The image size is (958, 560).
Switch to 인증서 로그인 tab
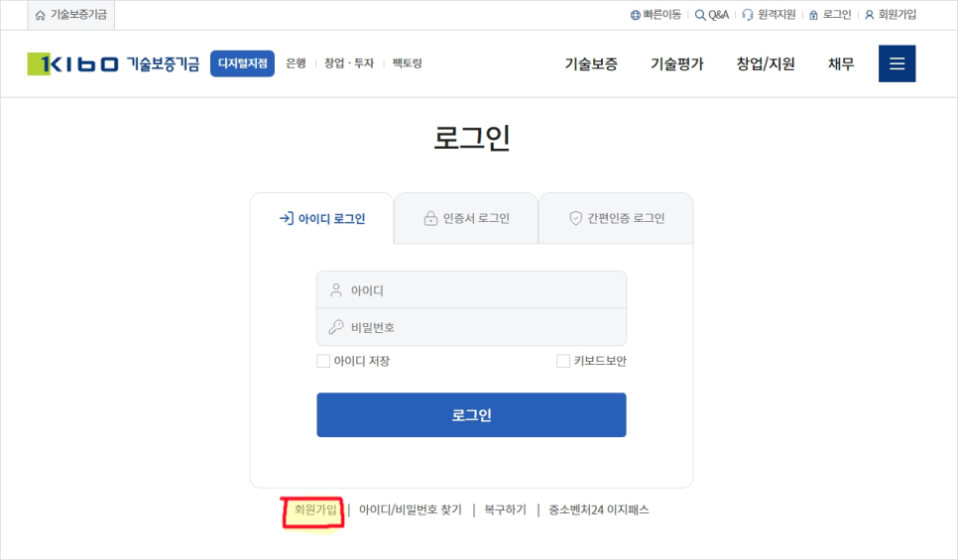[466, 218]
